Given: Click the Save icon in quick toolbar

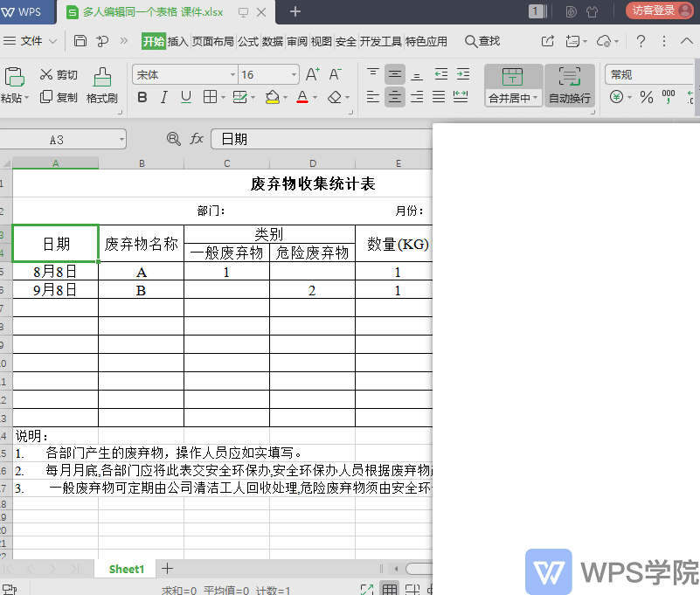Looking at the screenshot, I should point(80,41).
